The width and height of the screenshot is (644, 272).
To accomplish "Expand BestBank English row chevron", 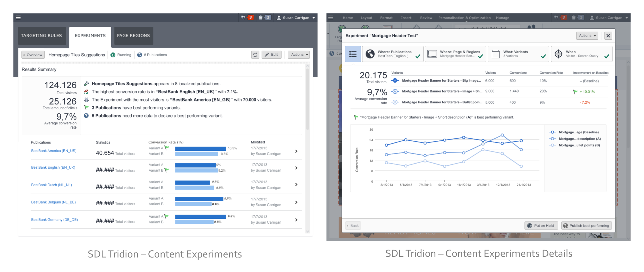I will coord(296,168).
